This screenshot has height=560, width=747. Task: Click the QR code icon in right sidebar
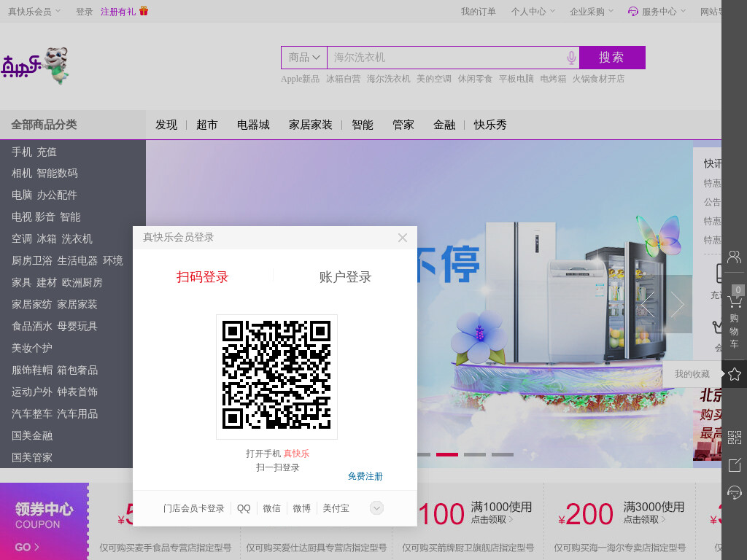734,437
